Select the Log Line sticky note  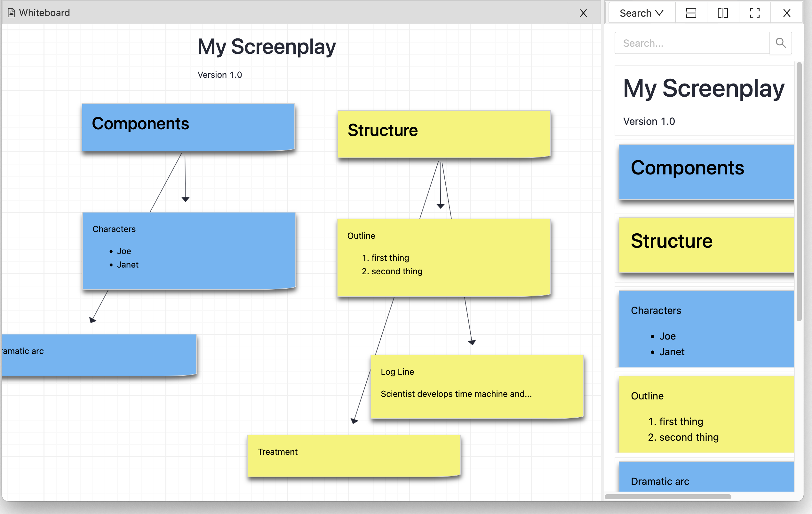pyautogui.click(x=477, y=387)
